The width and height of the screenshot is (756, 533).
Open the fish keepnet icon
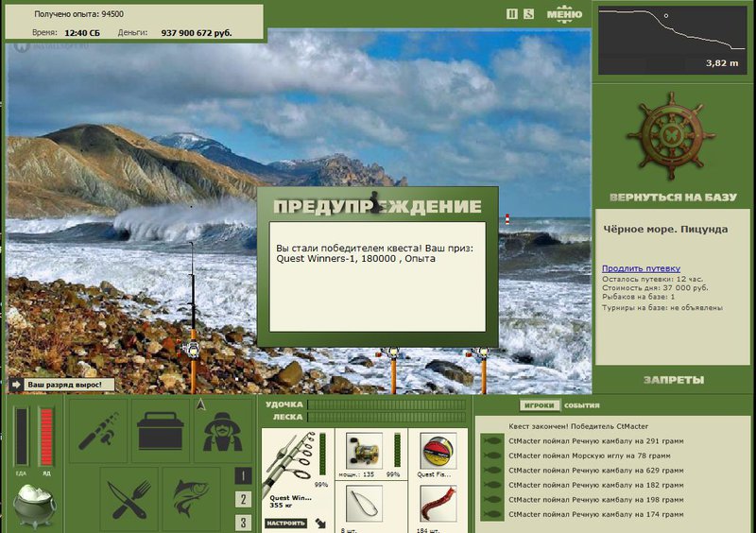192,499
